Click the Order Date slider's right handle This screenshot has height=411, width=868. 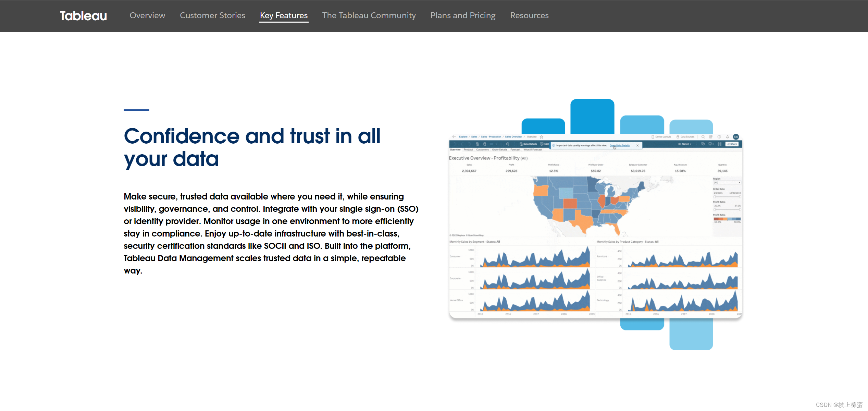[x=740, y=197]
